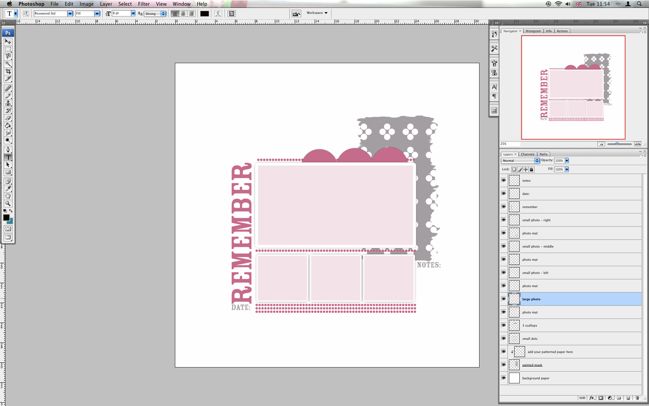Image resolution: width=649 pixels, height=406 pixels.
Task: Click the Ps logo atop the toolbox
Action: pos(8,33)
